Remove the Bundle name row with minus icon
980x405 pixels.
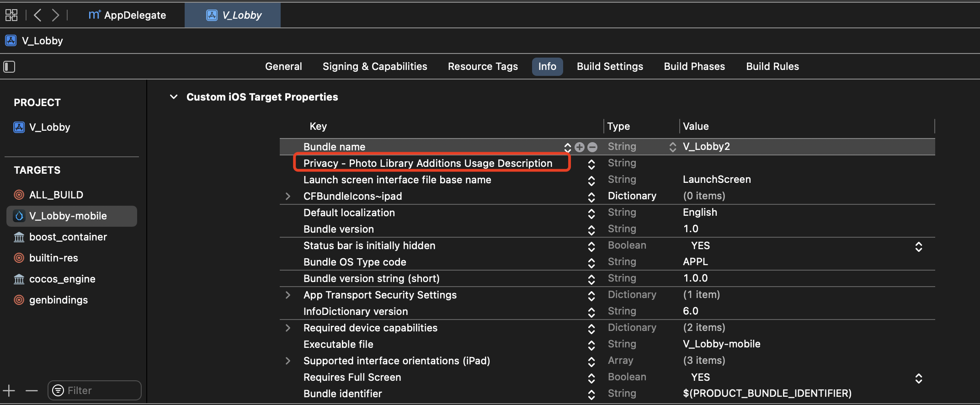592,147
